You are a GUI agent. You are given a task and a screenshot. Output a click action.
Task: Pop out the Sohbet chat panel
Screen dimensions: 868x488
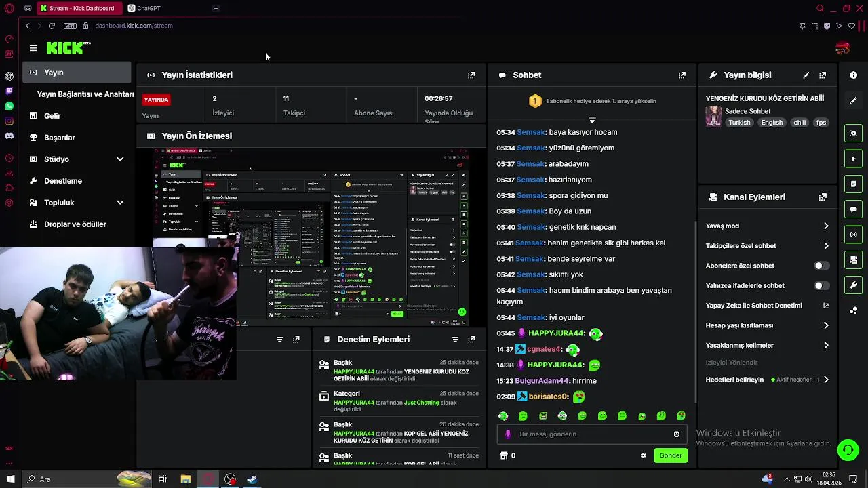pos(682,75)
